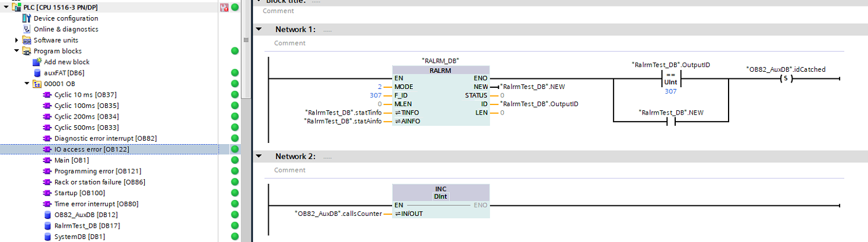Screen dimensions: 868x242
Task: Select the RALRM function block header
Action: tap(441, 70)
